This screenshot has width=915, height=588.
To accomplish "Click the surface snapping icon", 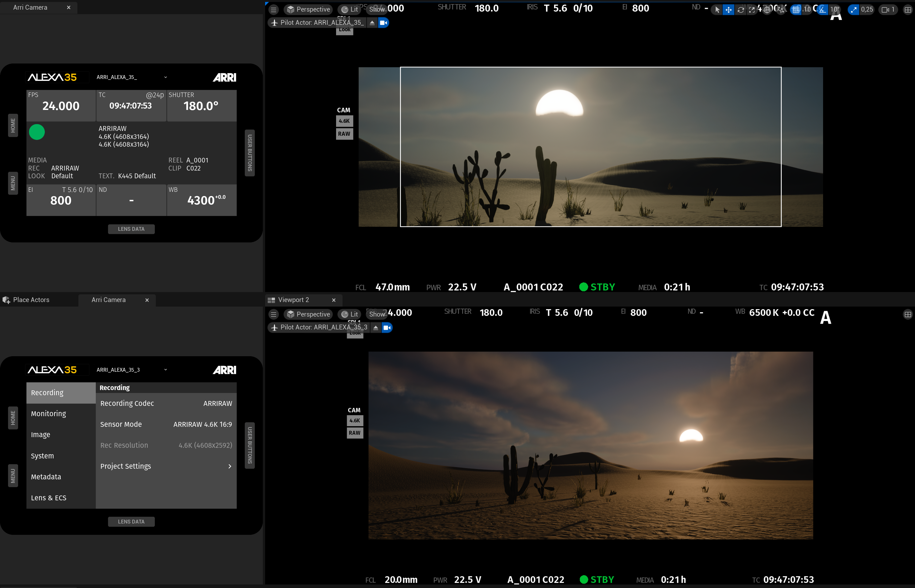I will pos(781,10).
